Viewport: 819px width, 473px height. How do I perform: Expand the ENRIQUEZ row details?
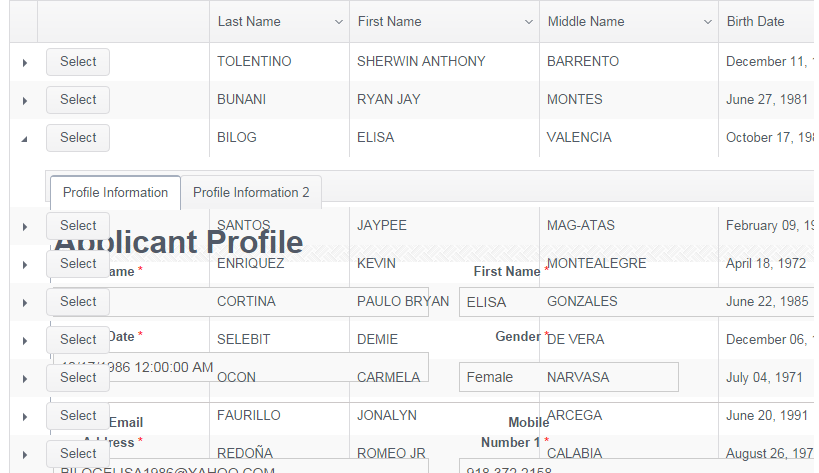tap(24, 264)
